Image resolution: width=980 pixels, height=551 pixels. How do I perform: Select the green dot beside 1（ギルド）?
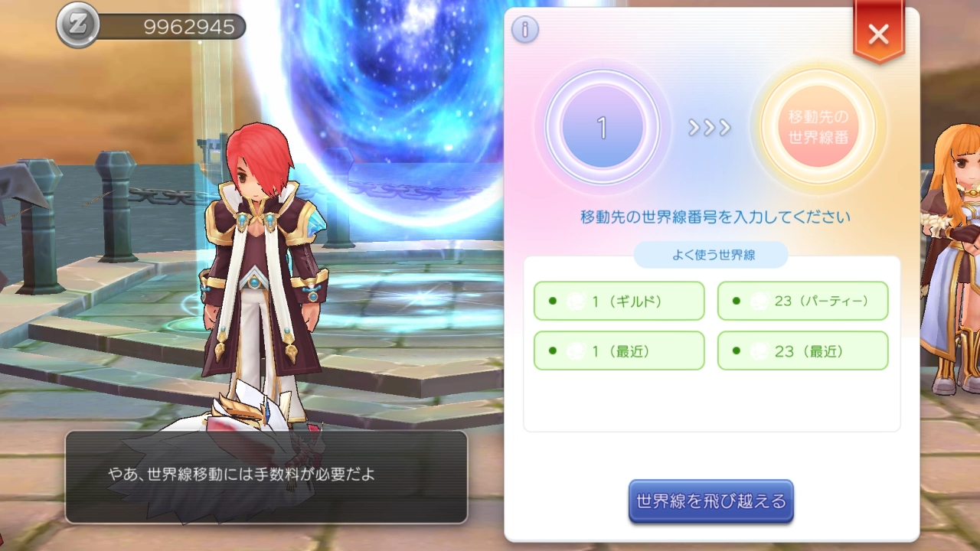[x=552, y=302]
